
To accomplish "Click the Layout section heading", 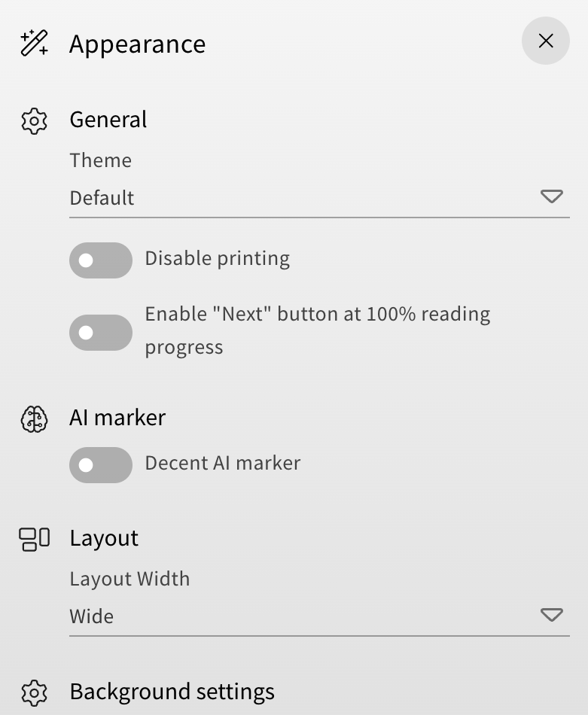I will point(104,538).
